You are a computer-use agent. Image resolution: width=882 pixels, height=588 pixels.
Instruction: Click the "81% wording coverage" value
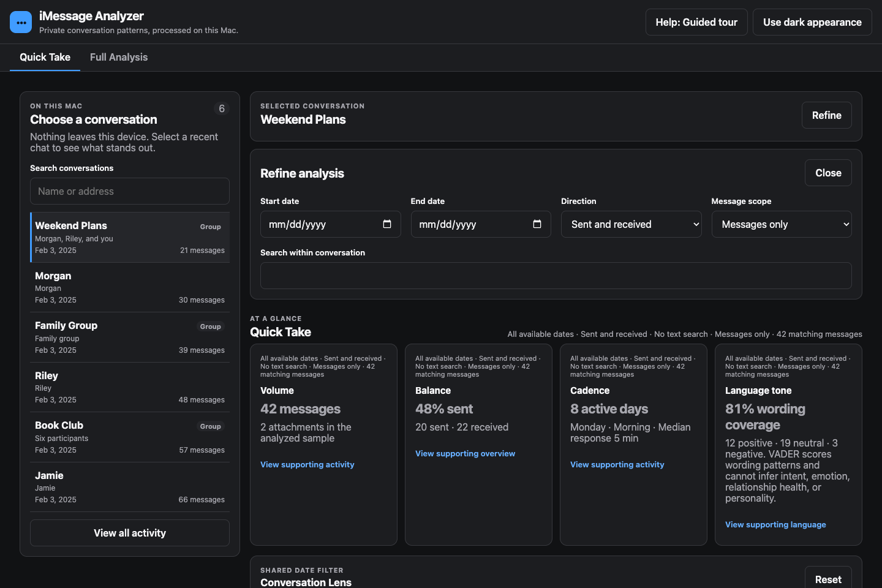tap(765, 417)
